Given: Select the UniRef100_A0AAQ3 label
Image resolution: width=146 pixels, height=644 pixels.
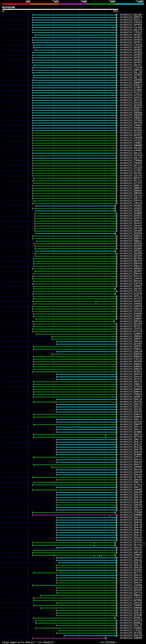Looking at the screenshot, I should pos(131,304).
